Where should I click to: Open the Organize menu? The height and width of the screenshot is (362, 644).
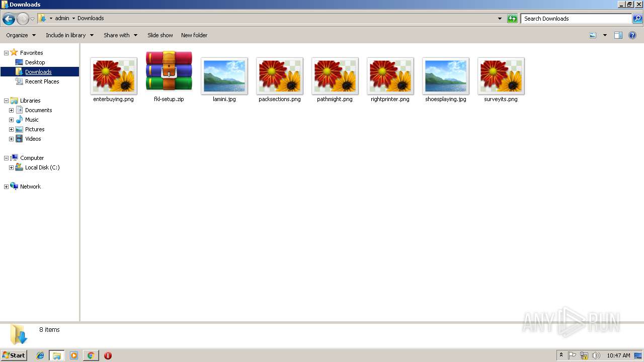[21, 35]
